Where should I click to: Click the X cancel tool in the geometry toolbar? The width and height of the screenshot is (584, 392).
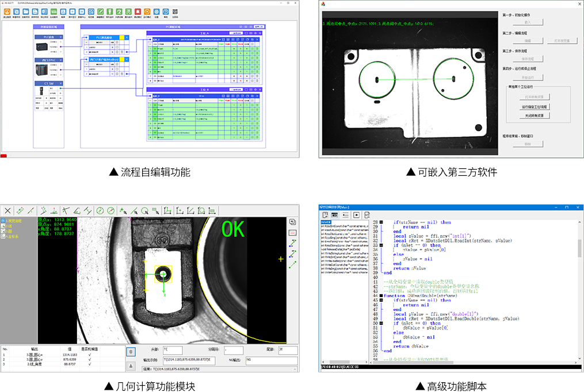click(x=7, y=211)
